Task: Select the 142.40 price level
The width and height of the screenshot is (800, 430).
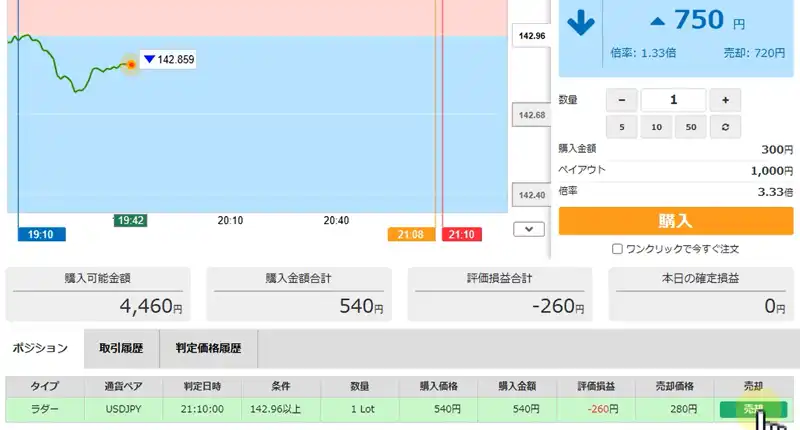Action: click(x=532, y=195)
